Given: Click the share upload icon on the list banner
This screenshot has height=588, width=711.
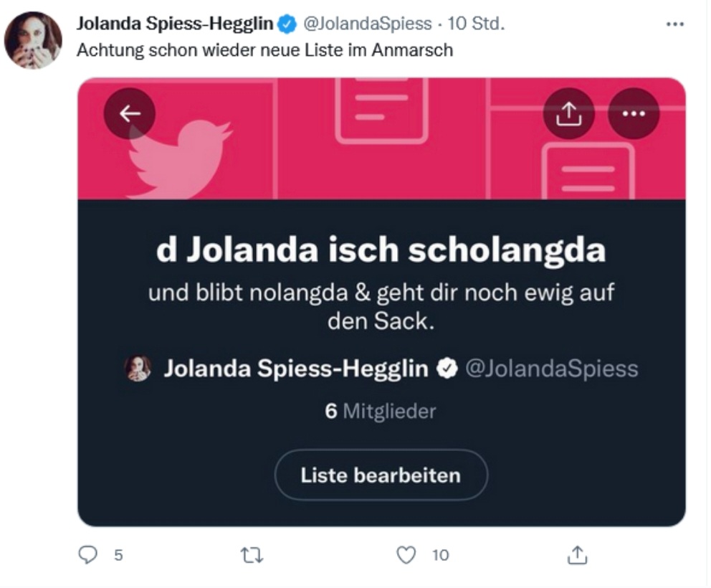Looking at the screenshot, I should click(x=568, y=113).
